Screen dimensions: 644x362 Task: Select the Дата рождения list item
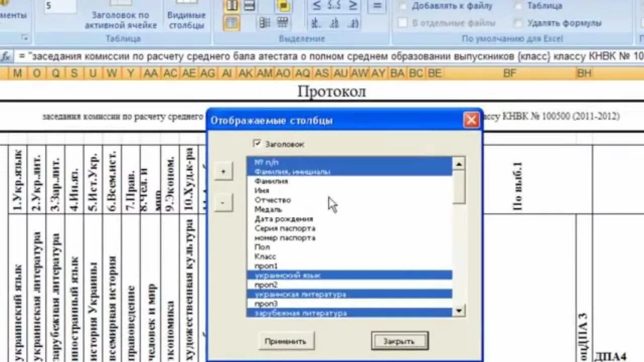[350, 219]
